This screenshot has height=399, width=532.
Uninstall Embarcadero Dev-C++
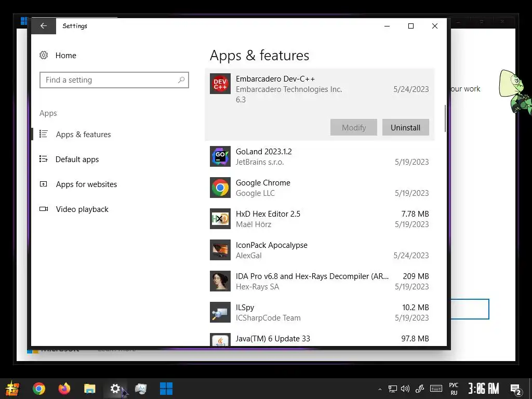pos(405,128)
